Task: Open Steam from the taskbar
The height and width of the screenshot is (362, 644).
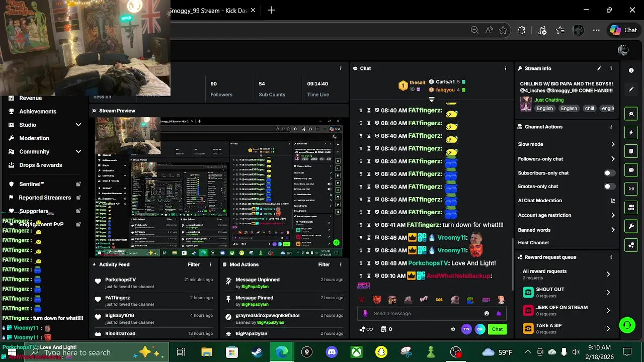Action: click(x=257, y=352)
